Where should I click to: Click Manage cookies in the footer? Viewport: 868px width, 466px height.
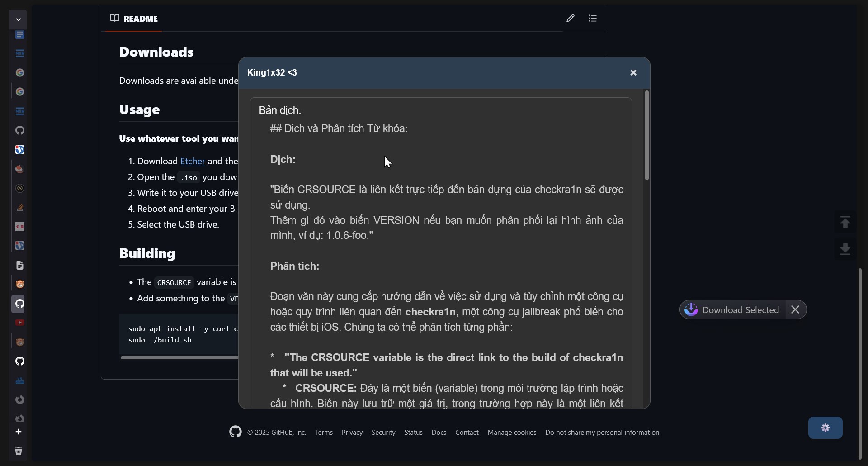pos(512,433)
